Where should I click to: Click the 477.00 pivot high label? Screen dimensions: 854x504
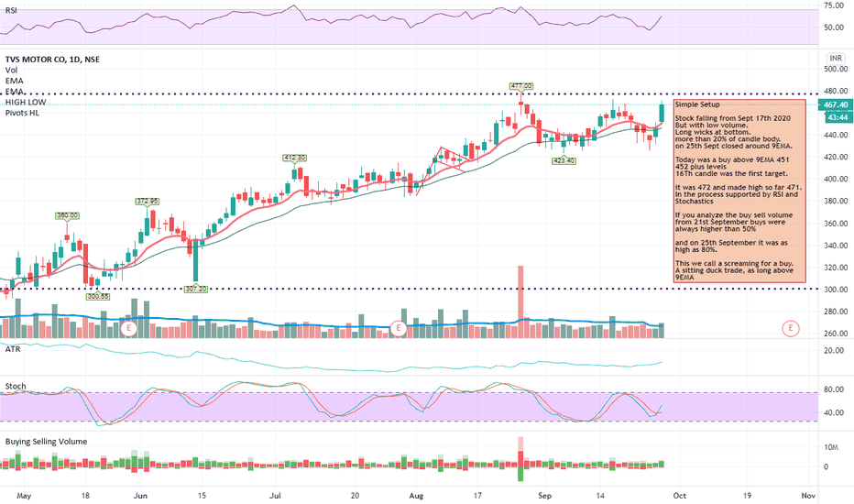click(521, 86)
